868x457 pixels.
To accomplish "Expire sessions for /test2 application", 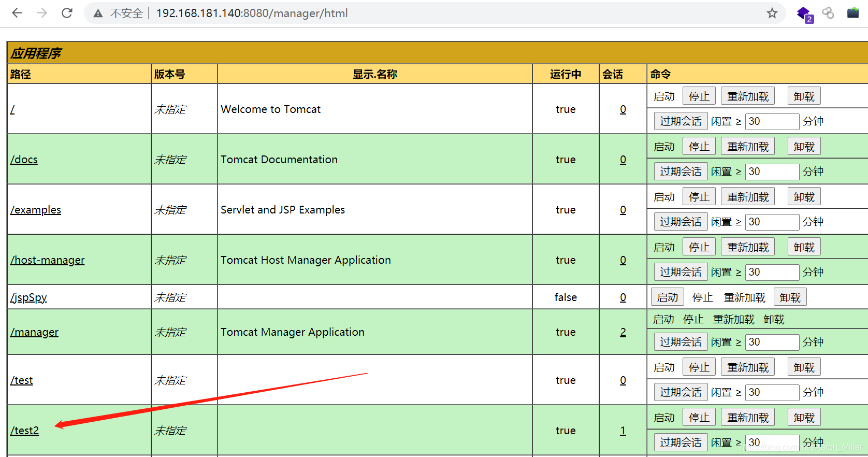I will click(681, 442).
